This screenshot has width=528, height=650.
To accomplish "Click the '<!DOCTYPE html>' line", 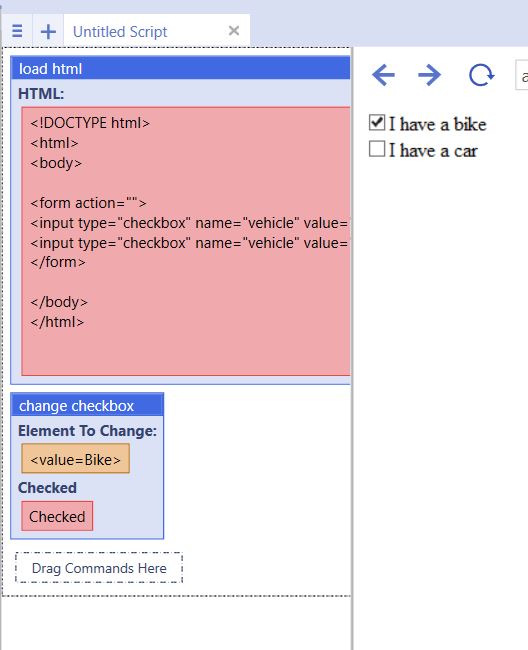I will pos(90,123).
